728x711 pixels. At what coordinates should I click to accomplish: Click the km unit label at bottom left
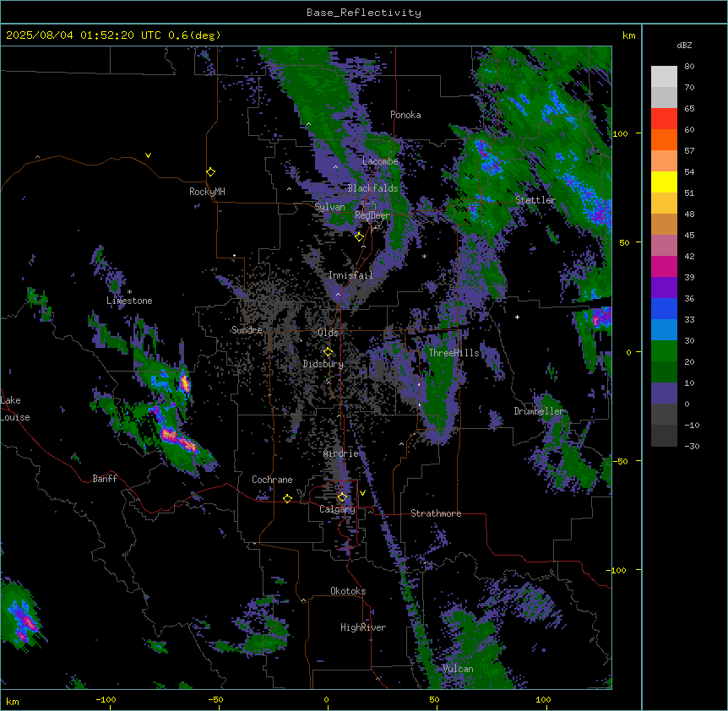point(13,701)
